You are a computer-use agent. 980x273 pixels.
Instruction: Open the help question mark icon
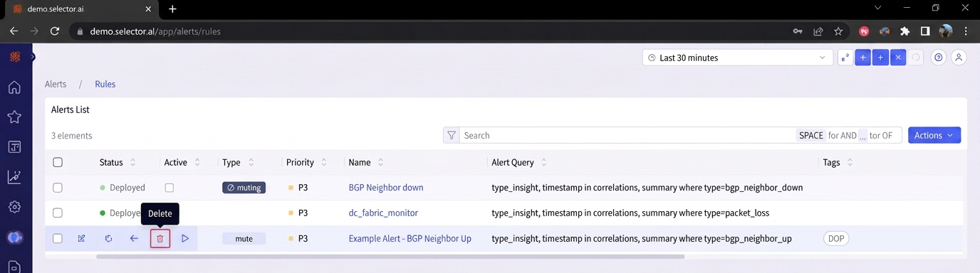click(939, 58)
